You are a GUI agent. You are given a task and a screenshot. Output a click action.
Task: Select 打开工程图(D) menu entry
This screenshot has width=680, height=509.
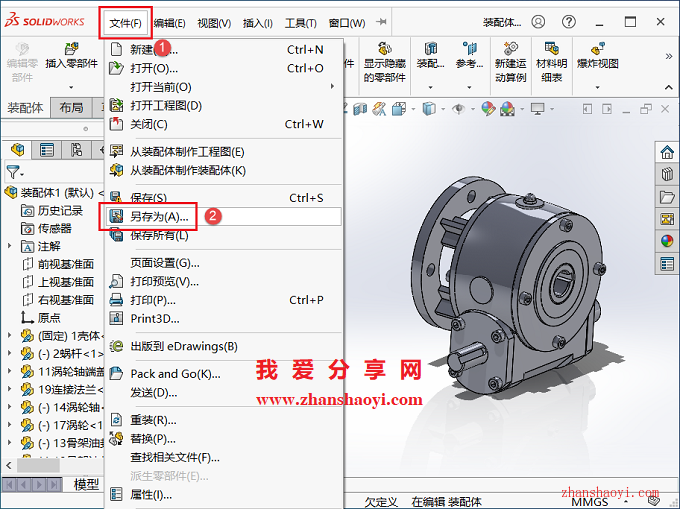point(224,105)
